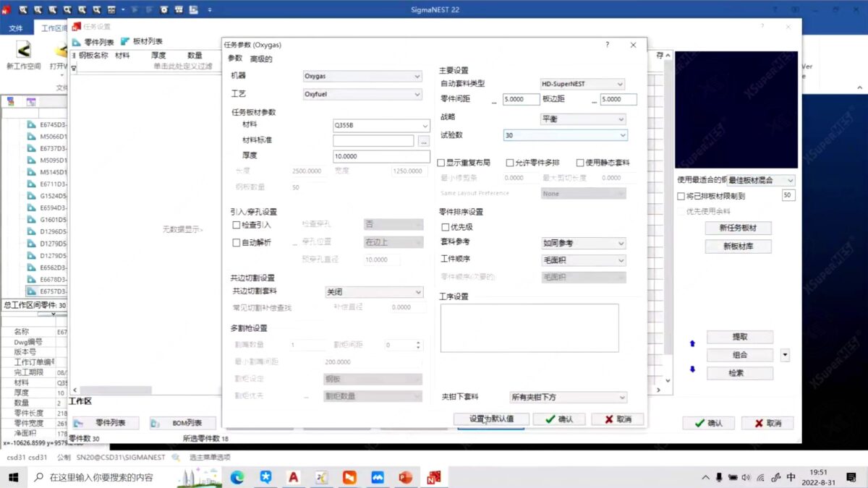Screen dimensions: 868x488
Task: Open the 板材列表 sheet list icon
Action: pos(125,42)
